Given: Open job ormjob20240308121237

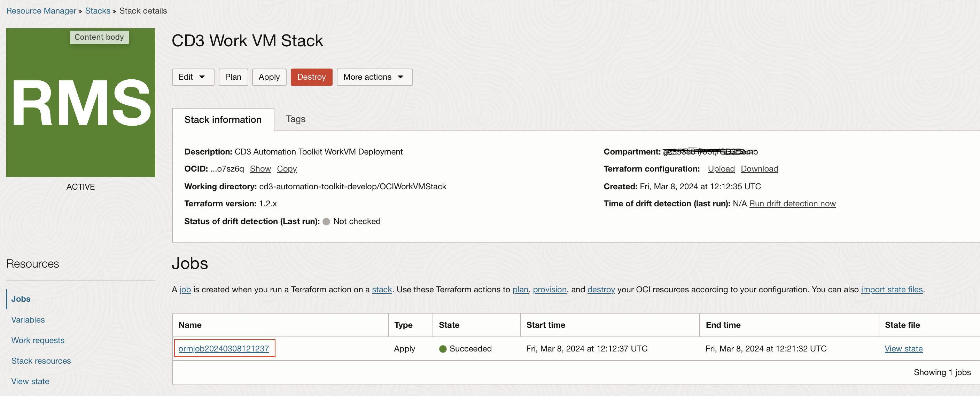Looking at the screenshot, I should [x=223, y=348].
